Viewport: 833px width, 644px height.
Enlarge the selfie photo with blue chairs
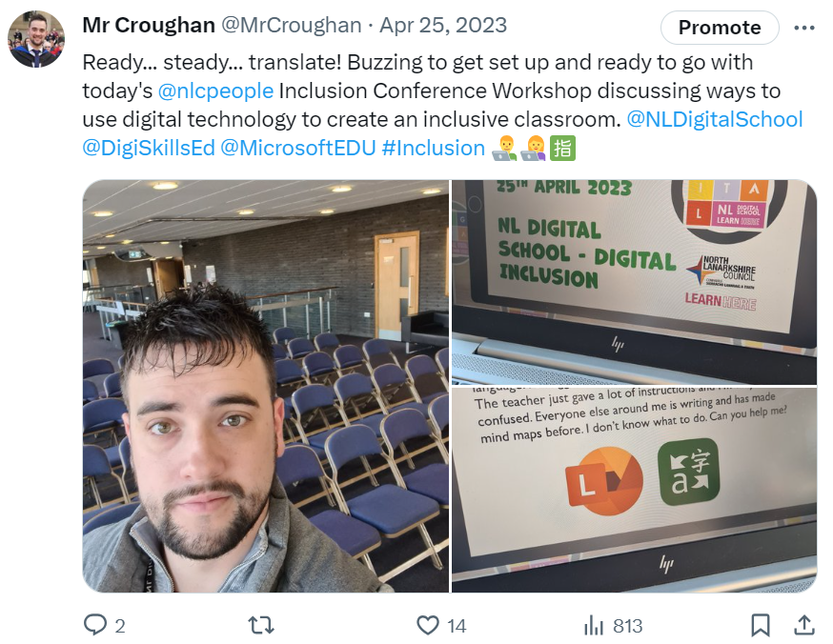[x=266, y=386]
